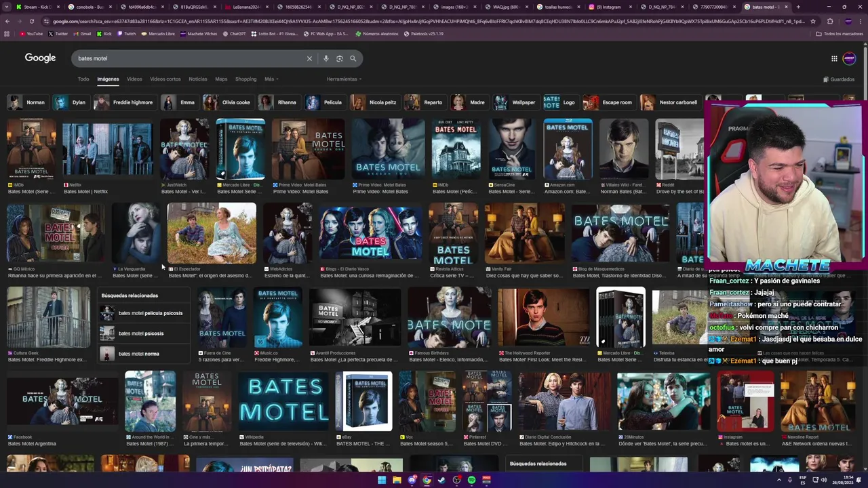Open the Gmail bookmark
This screenshot has width=868, height=488.
[82, 33]
